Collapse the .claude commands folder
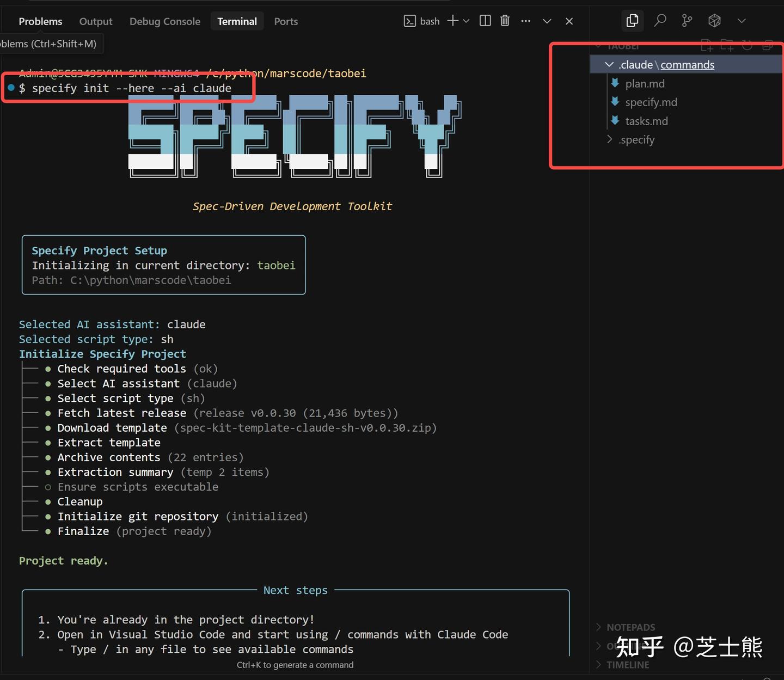This screenshot has width=784, height=680. (x=609, y=64)
